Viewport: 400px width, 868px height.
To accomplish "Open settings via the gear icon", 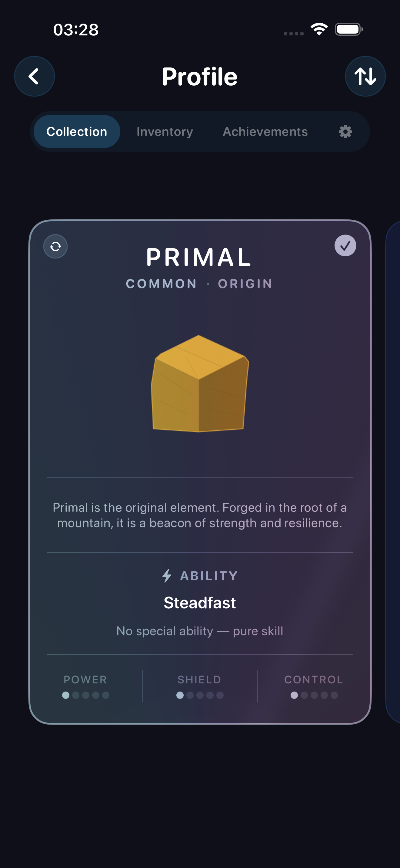I will [x=345, y=131].
